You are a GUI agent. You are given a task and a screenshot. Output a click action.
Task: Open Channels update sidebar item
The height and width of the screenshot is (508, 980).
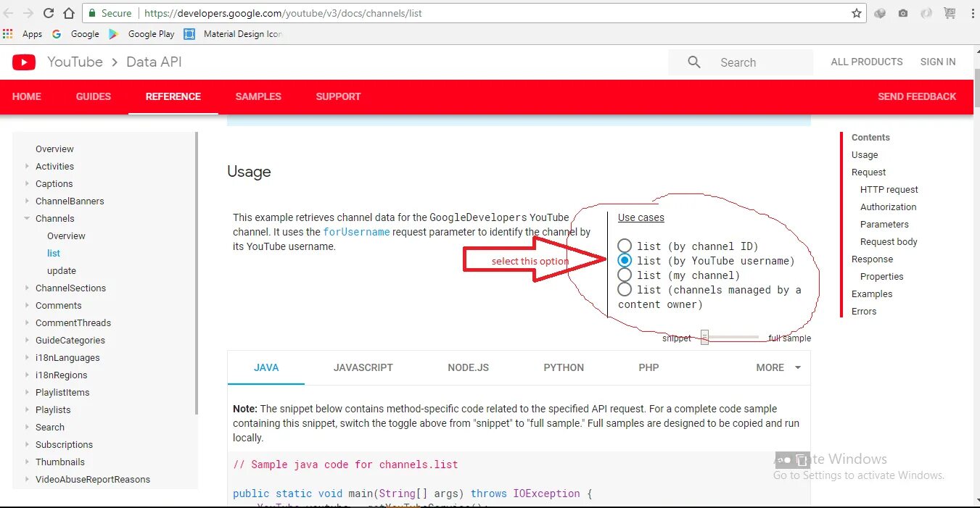(x=62, y=270)
